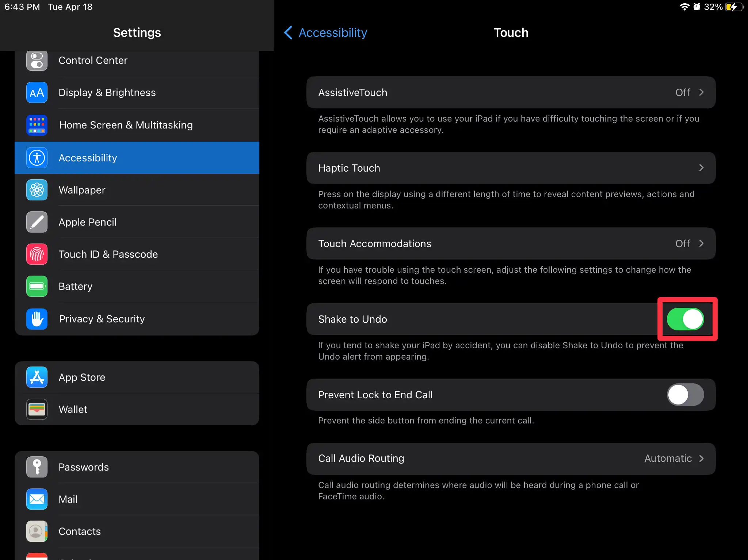Tap the 6:43 PM clock in status bar
This screenshot has width=748, height=560.
22,7
